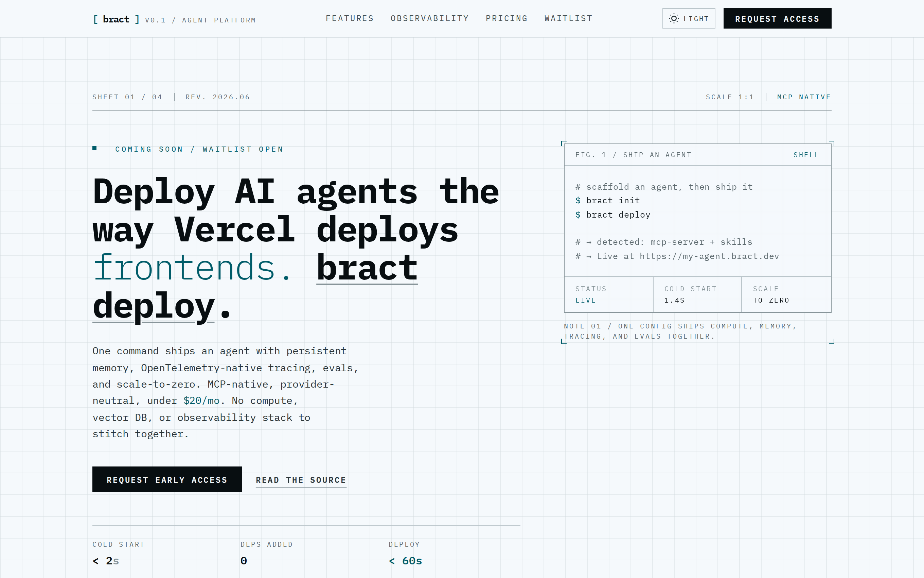Click the SCALE TO ZERO cell
924x578 pixels.
coord(786,294)
